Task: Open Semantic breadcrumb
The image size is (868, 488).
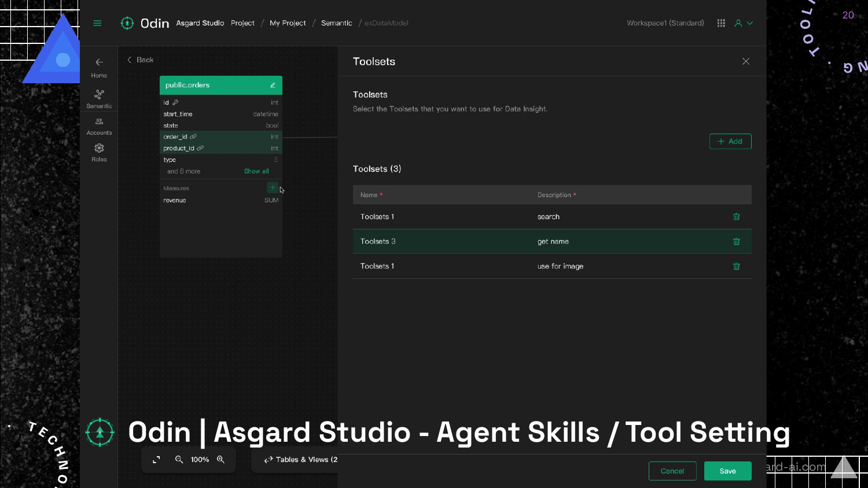Action: [336, 23]
